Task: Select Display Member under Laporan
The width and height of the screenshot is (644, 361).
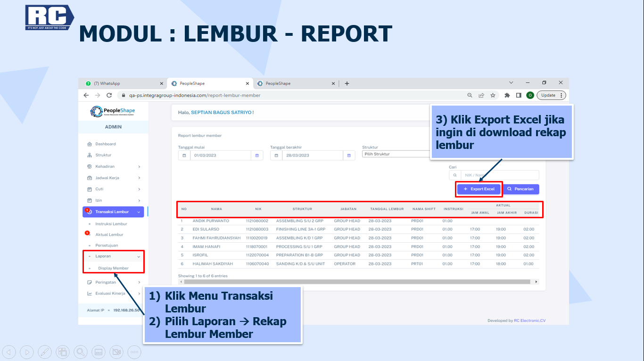Action: 113,268
